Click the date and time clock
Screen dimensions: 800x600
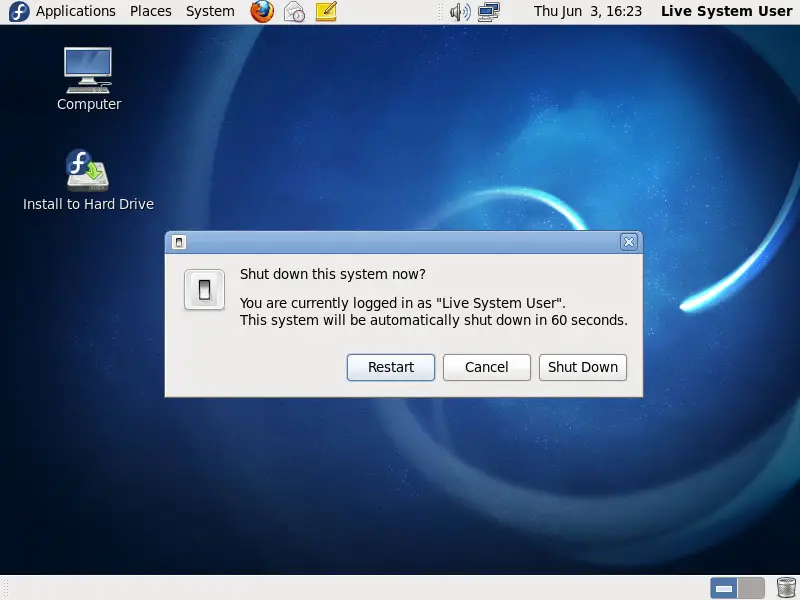pos(588,11)
